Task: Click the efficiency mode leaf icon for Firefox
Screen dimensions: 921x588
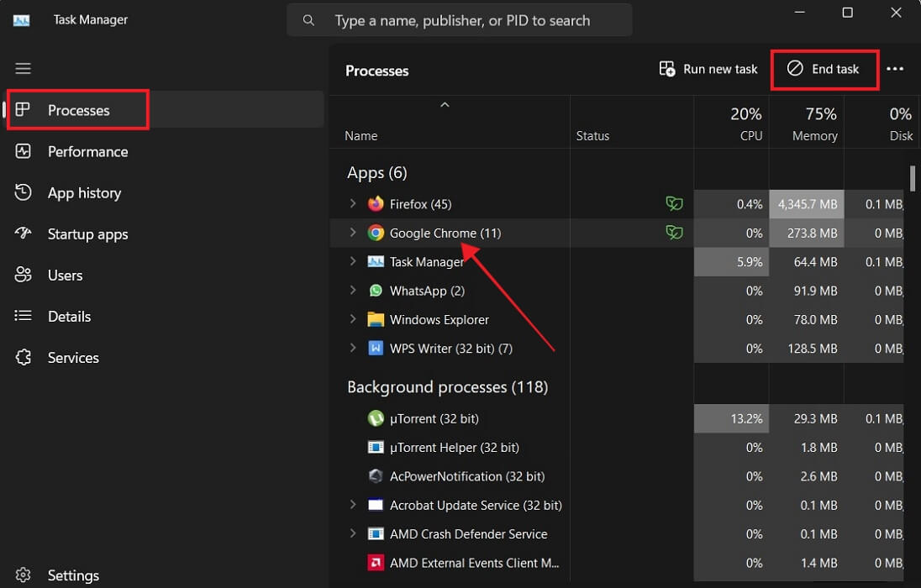Action: 674,203
